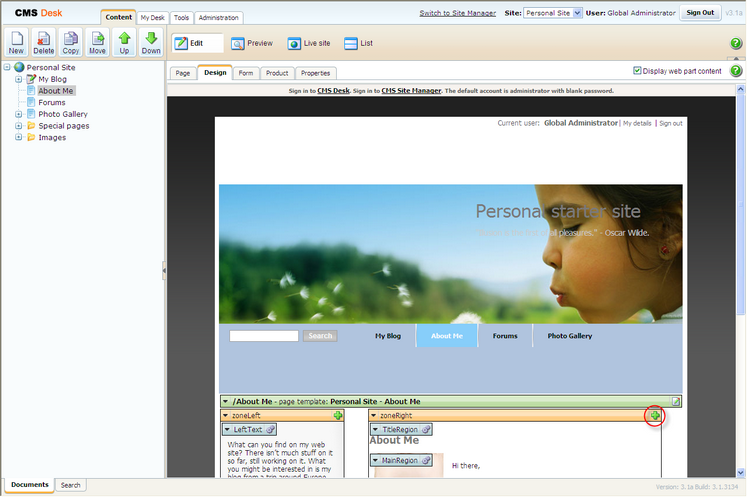This screenshot has width=747, height=497.
Task: Select the Design tab
Action: [215, 72]
